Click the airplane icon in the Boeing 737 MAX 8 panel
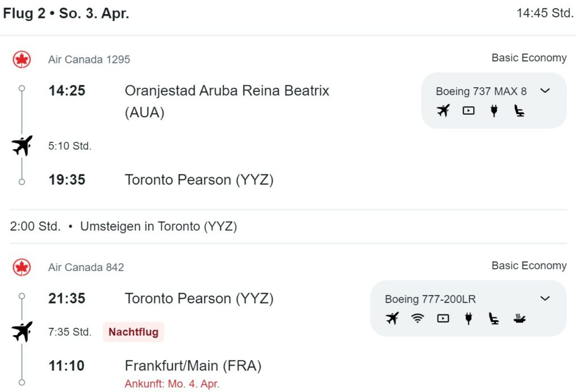 [443, 110]
